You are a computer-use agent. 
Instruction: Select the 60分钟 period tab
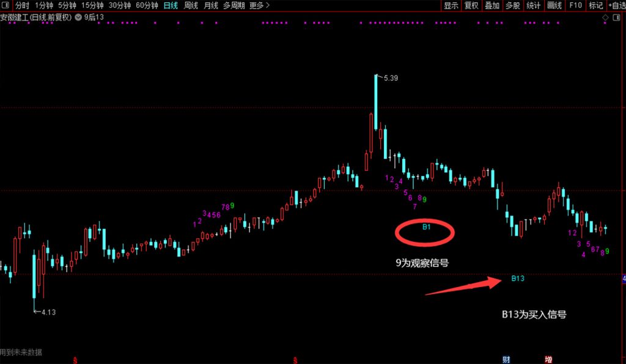[x=147, y=5]
